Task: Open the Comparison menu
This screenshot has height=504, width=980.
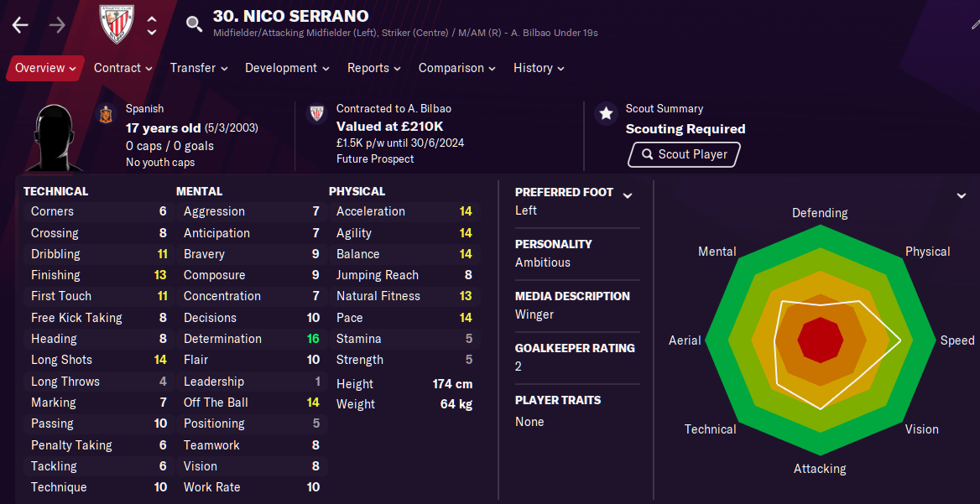Action: (457, 68)
